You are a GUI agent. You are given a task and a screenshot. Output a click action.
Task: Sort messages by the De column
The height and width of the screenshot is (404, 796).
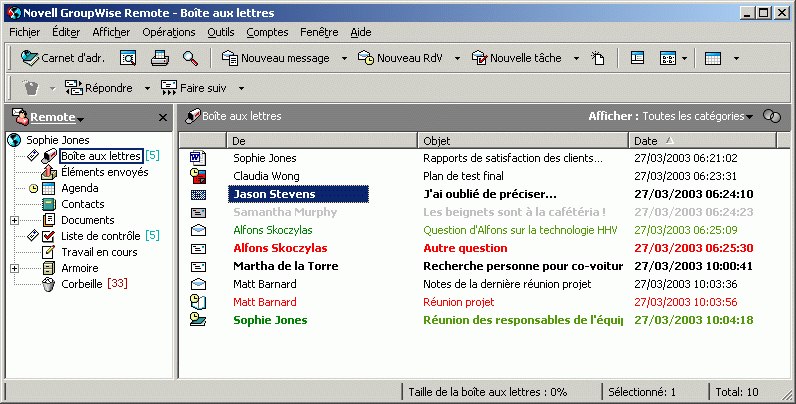click(x=321, y=141)
